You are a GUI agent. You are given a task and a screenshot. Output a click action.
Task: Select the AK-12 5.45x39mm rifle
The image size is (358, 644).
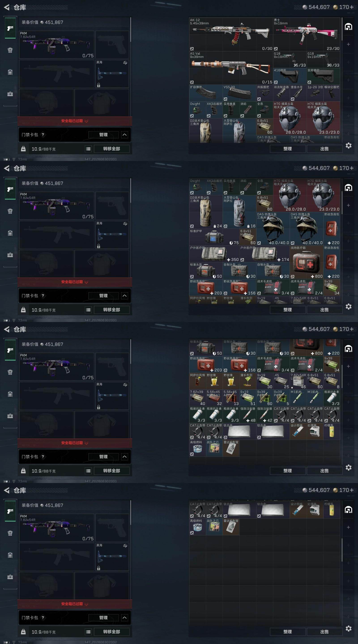pyautogui.click(x=231, y=34)
